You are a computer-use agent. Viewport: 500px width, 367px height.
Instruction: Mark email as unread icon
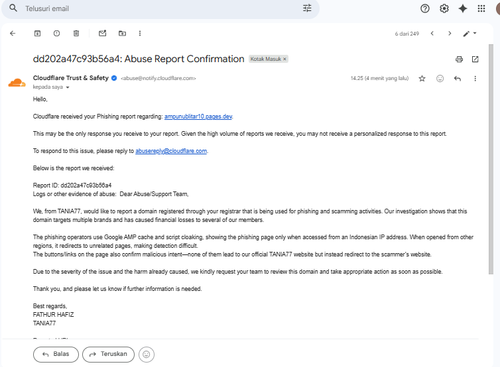[102, 33]
